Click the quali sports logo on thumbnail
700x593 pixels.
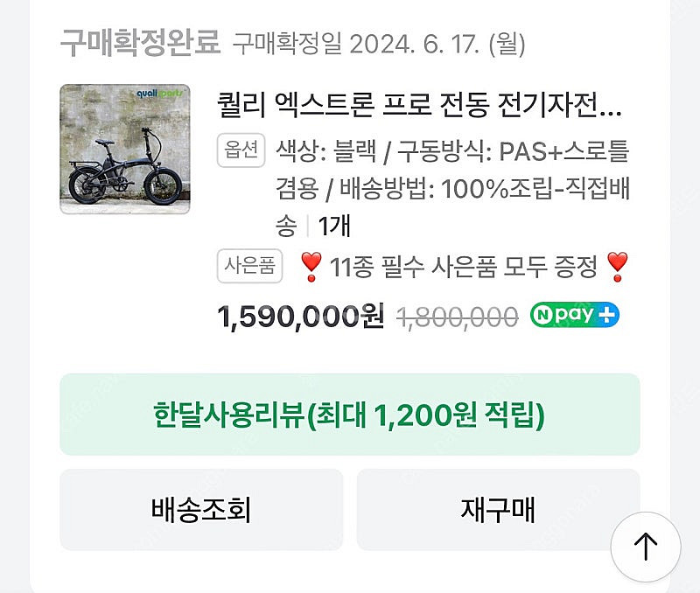[x=158, y=98]
